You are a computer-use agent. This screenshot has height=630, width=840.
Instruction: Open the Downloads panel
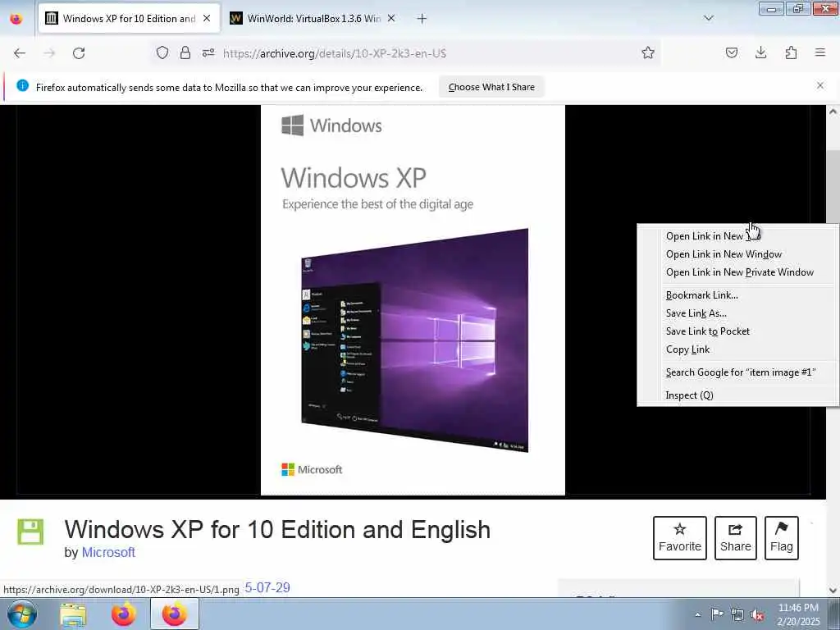[x=760, y=52]
